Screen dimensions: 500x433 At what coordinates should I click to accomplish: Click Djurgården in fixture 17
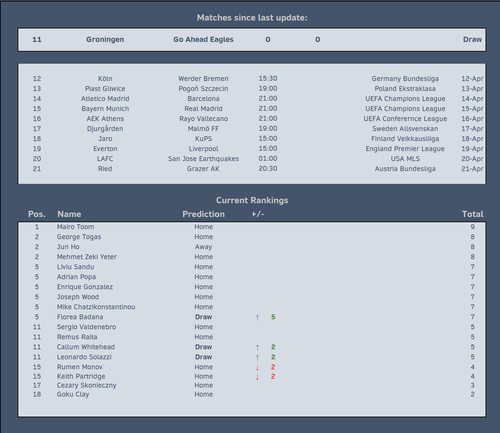pyautogui.click(x=105, y=129)
